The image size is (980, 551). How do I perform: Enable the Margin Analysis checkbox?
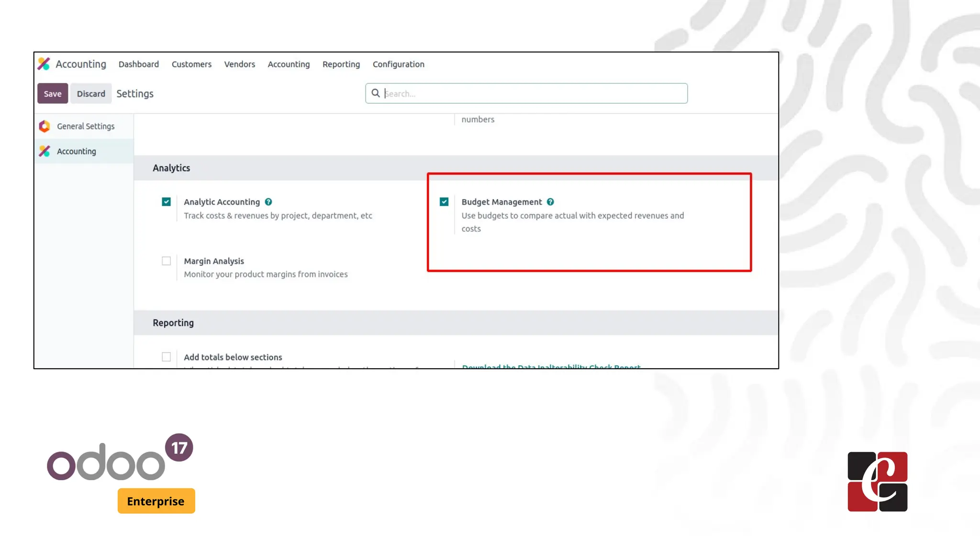click(x=166, y=261)
